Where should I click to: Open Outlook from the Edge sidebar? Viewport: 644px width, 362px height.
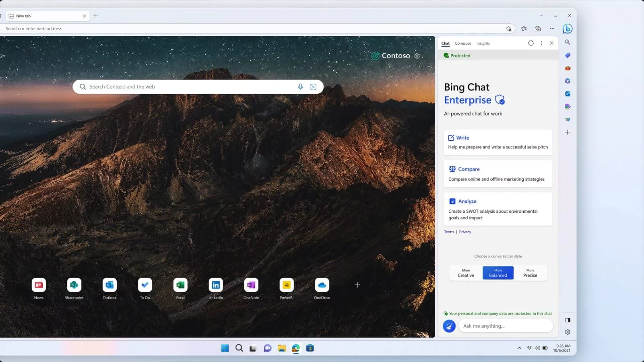(x=568, y=94)
